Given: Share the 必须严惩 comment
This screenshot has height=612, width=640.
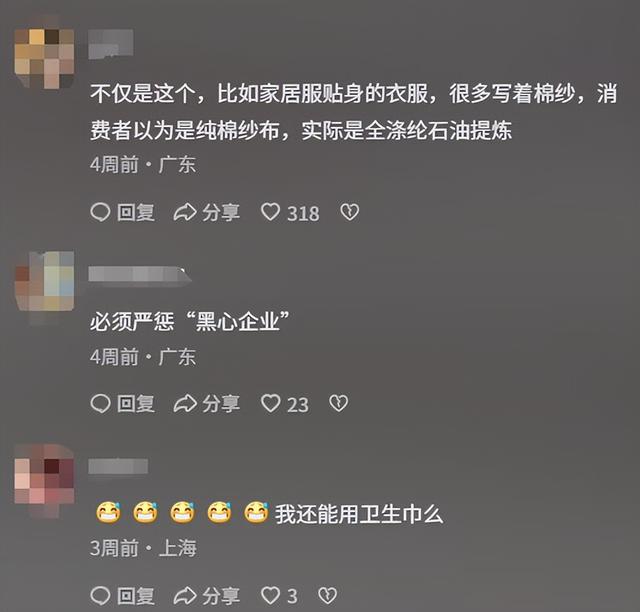Looking at the screenshot, I should point(207,404).
